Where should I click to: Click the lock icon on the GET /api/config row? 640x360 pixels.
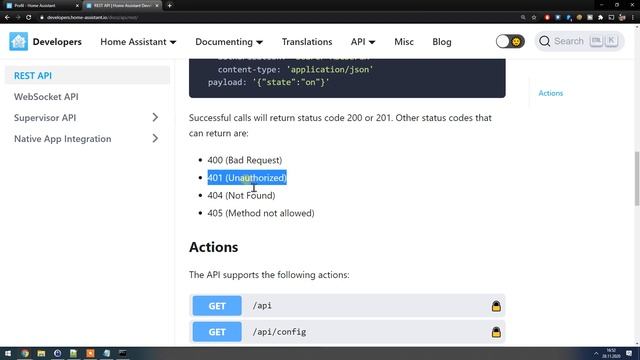pos(496,332)
